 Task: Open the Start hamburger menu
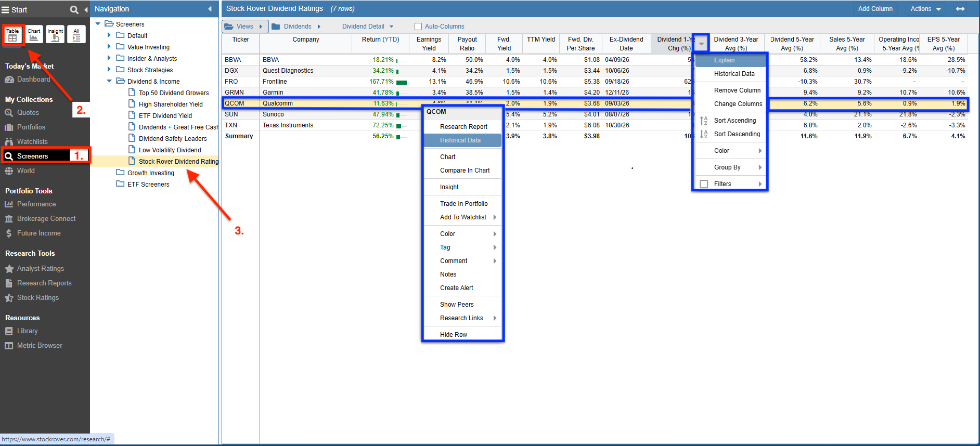pos(6,10)
